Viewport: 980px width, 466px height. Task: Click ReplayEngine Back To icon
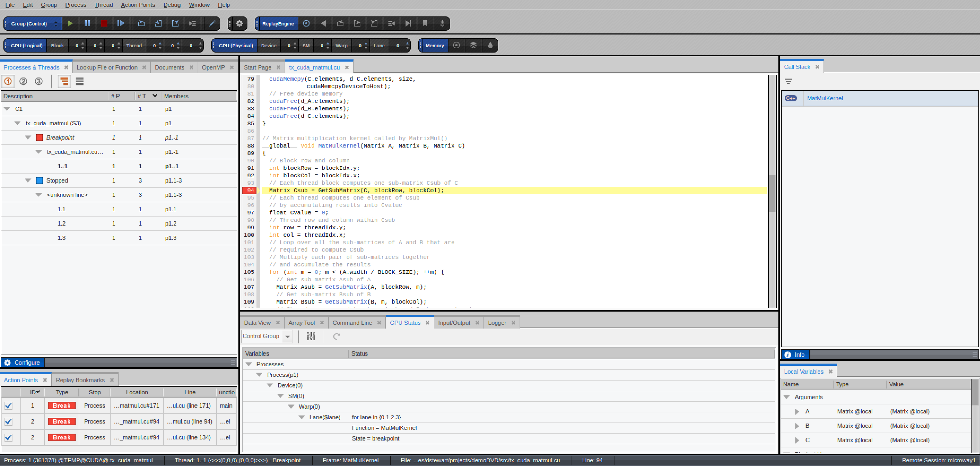tap(391, 24)
